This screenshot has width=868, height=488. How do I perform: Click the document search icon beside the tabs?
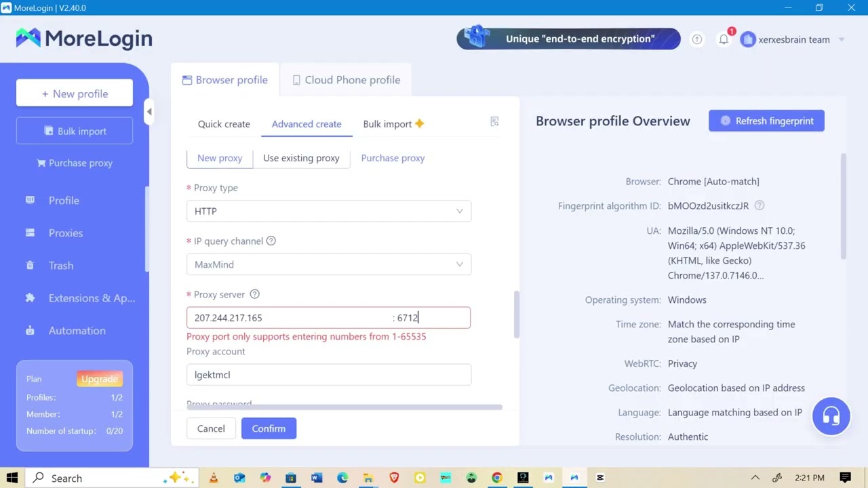coord(494,121)
